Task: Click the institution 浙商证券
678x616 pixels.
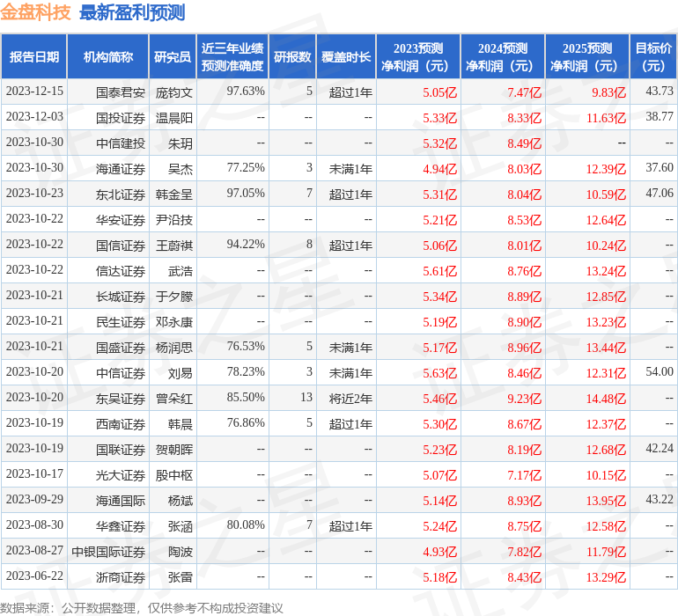Action: point(121,577)
